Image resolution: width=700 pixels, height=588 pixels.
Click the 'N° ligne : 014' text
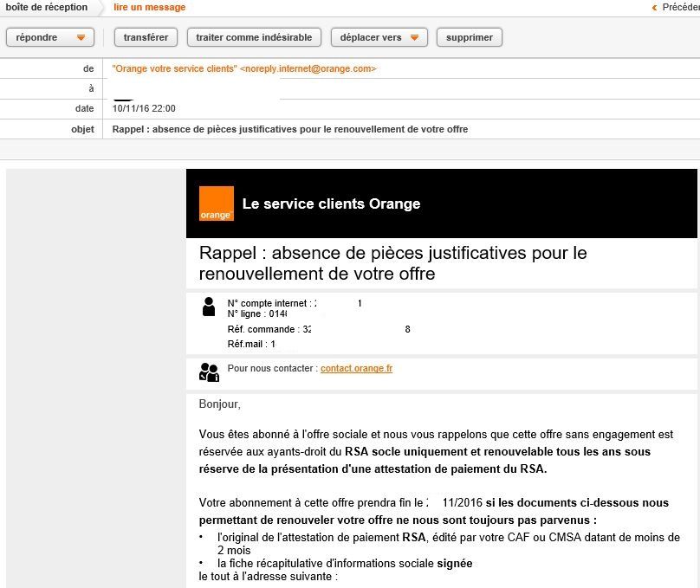click(x=257, y=314)
